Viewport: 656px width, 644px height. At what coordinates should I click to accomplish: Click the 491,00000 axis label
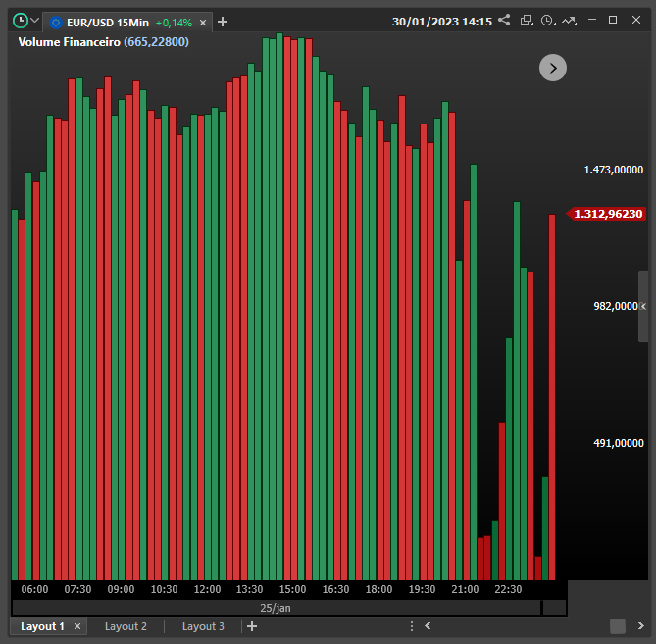tap(619, 443)
